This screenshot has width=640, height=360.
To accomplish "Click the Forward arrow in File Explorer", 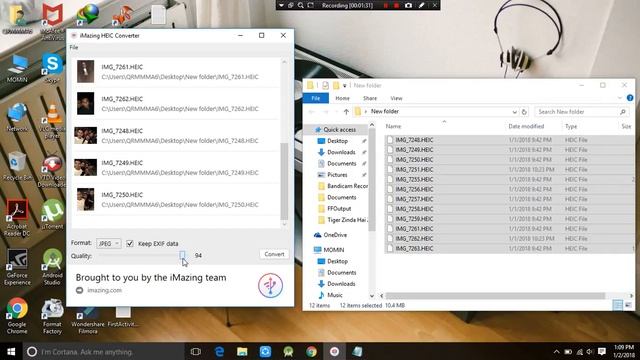I will [325, 111].
